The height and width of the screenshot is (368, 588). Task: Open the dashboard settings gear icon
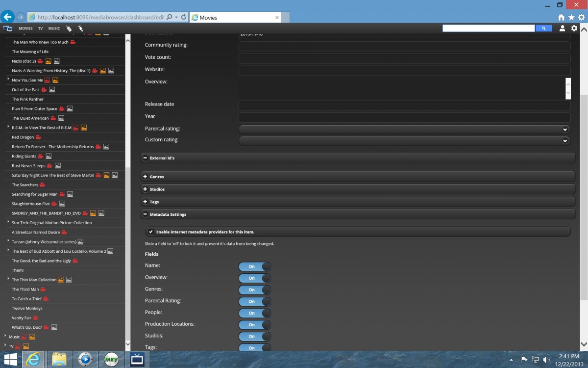coord(574,28)
